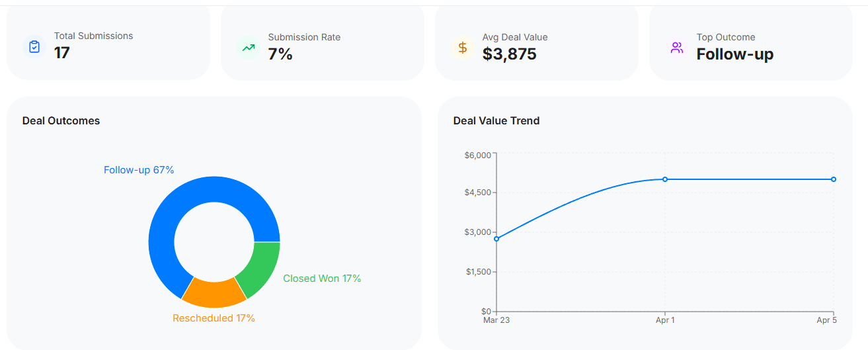This screenshot has width=868, height=350.
Task: Click the clipboard icon beside Total Submissions
Action: click(x=34, y=47)
